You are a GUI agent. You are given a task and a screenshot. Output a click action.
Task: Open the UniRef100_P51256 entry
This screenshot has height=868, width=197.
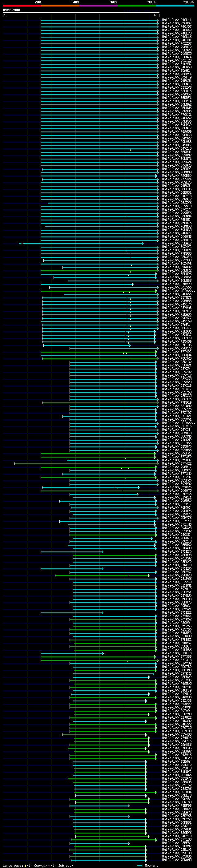[x=177, y=626]
